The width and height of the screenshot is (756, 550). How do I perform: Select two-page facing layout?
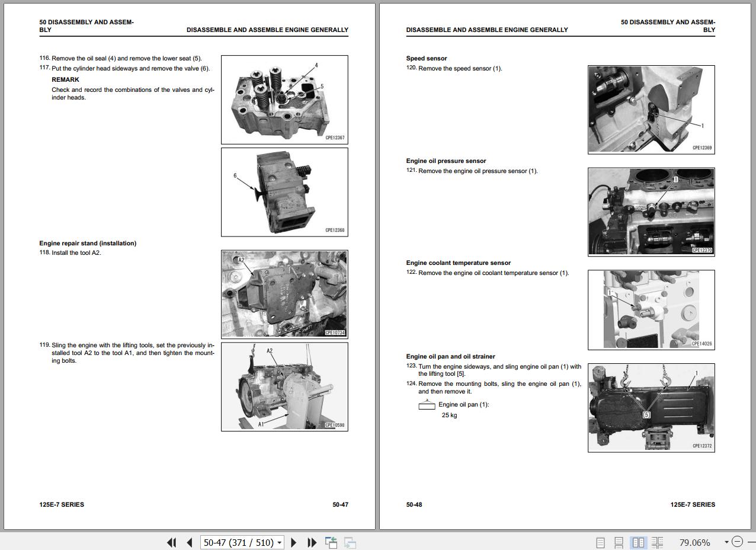coord(638,542)
